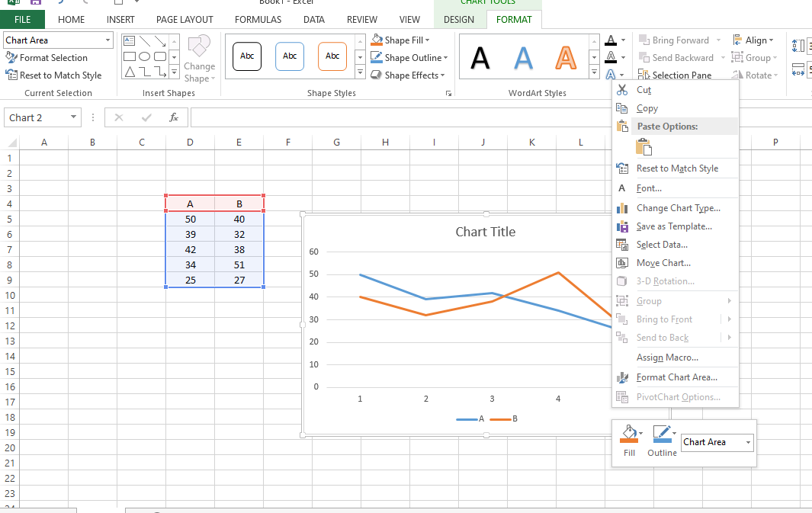Viewport: 812px width, 513px height.
Task: Expand the Name Box dropdown showing Chart 2
Action: [x=73, y=117]
